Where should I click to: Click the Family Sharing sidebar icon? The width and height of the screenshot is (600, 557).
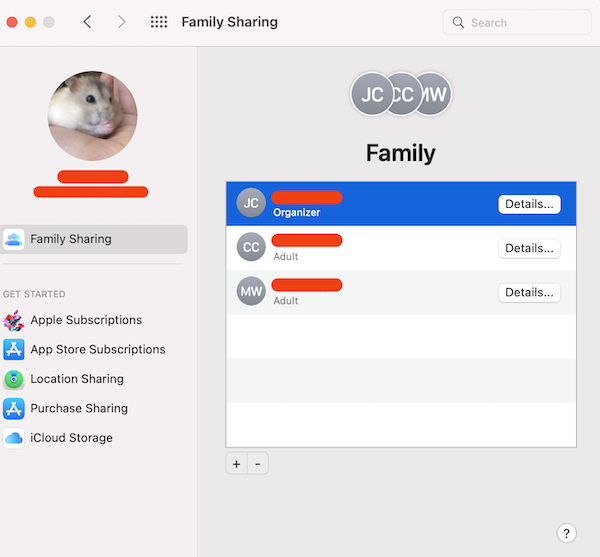click(14, 239)
